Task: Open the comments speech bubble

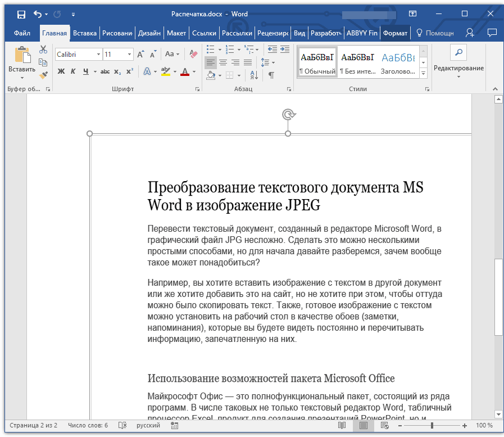Action: (x=492, y=33)
